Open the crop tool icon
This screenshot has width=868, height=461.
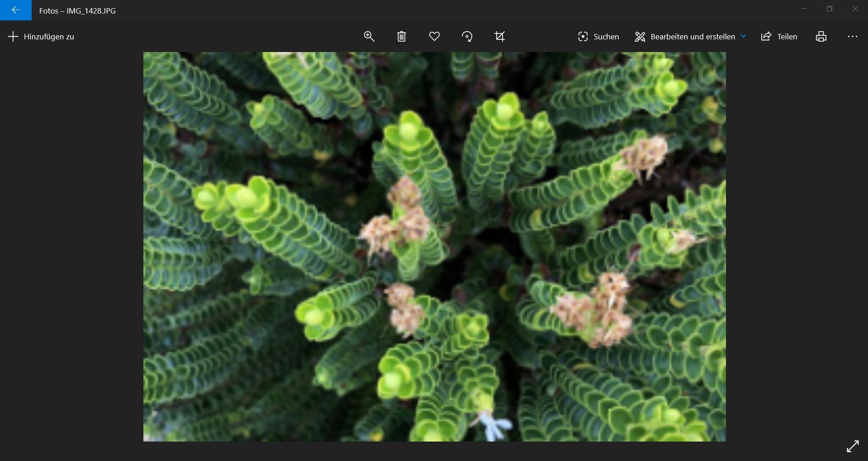[500, 37]
